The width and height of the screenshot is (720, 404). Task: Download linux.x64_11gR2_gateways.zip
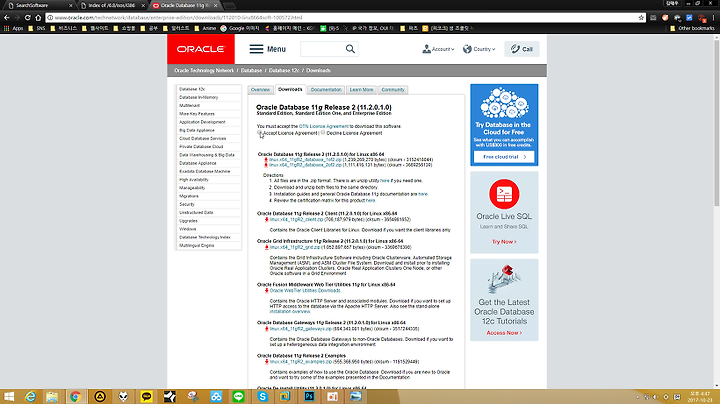[x=300, y=329]
